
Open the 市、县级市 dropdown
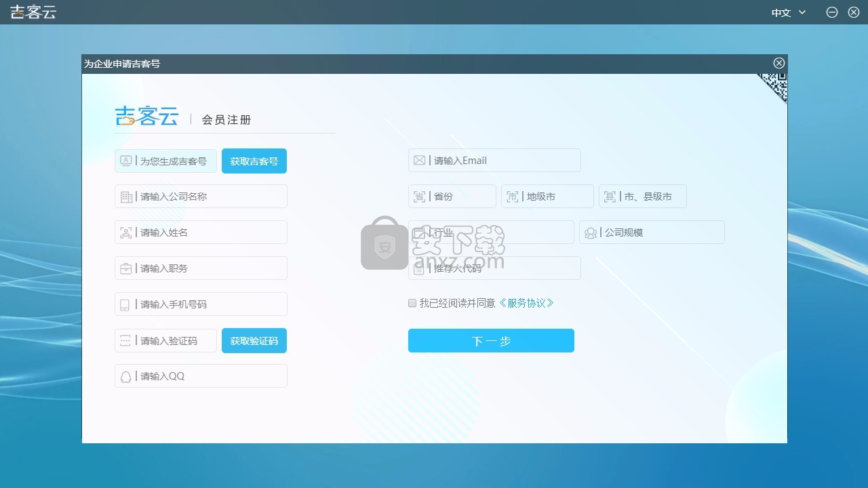tap(643, 197)
